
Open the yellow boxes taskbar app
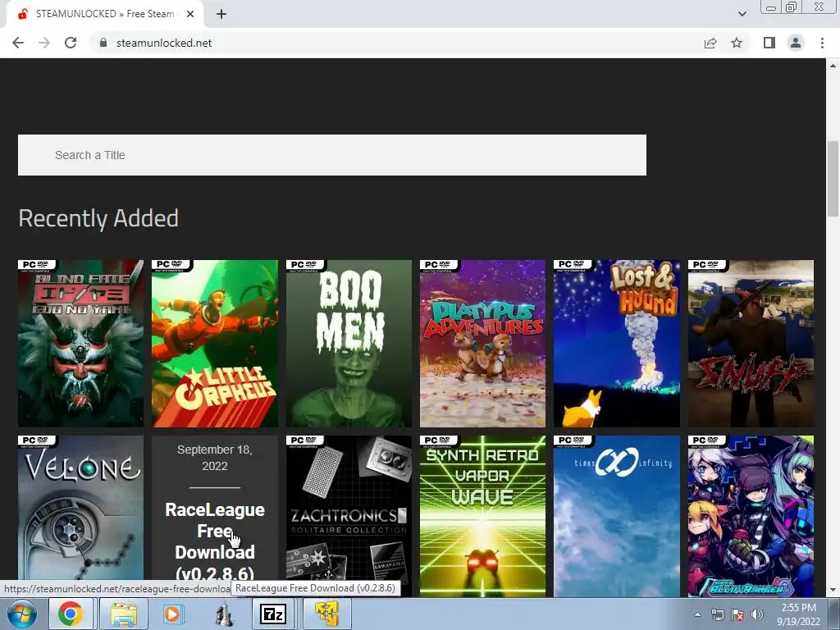327,614
